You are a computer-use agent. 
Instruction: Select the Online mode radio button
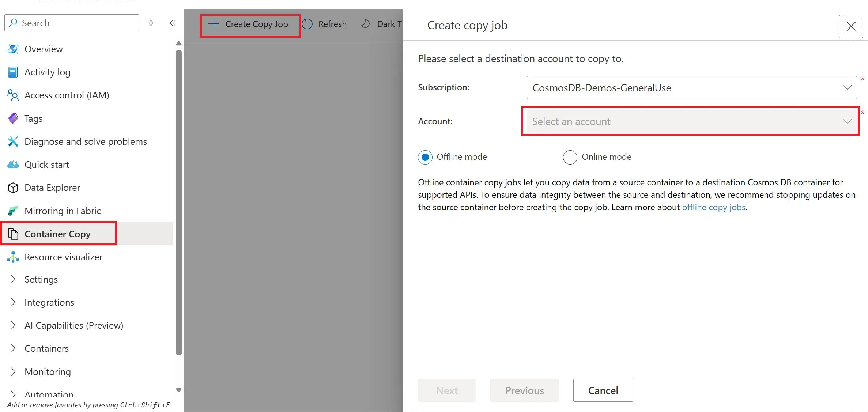coord(570,157)
